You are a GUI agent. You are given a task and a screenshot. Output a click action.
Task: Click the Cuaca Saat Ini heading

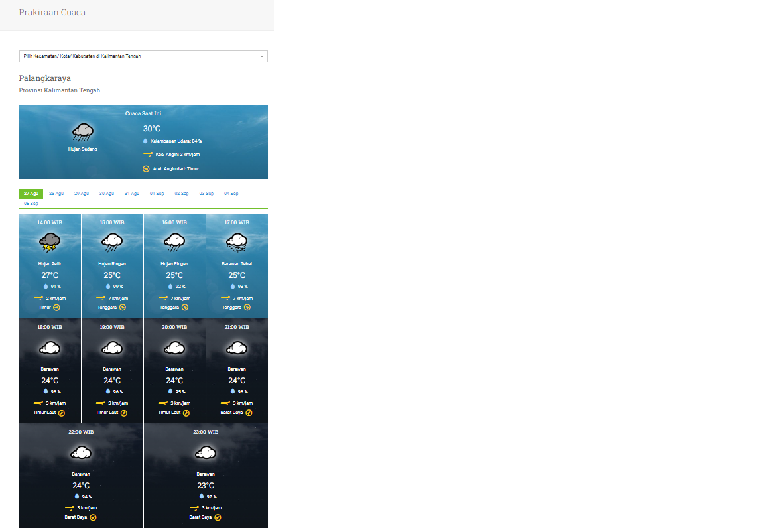tap(143, 113)
